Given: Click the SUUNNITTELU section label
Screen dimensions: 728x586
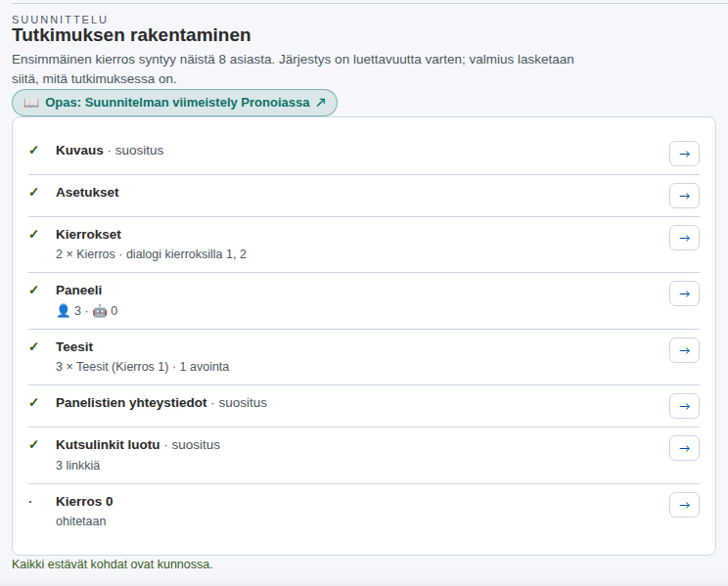Looking at the screenshot, I should (x=60, y=20).
